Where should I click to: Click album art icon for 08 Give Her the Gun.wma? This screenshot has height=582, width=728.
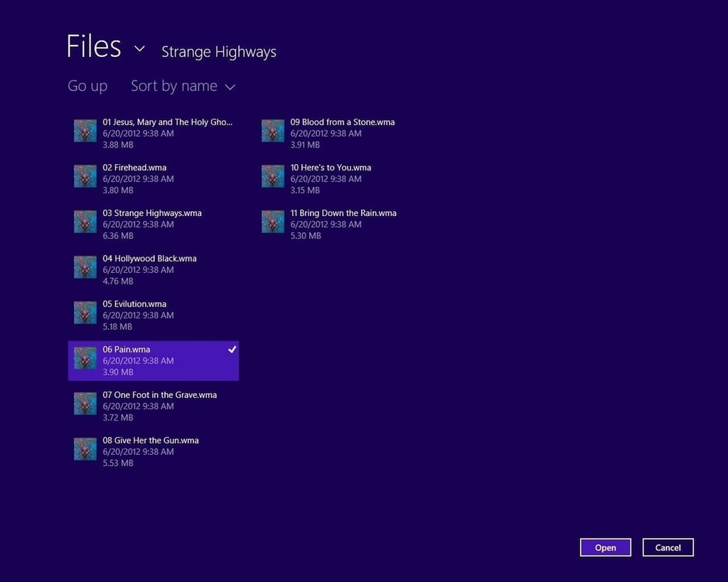pyautogui.click(x=85, y=449)
